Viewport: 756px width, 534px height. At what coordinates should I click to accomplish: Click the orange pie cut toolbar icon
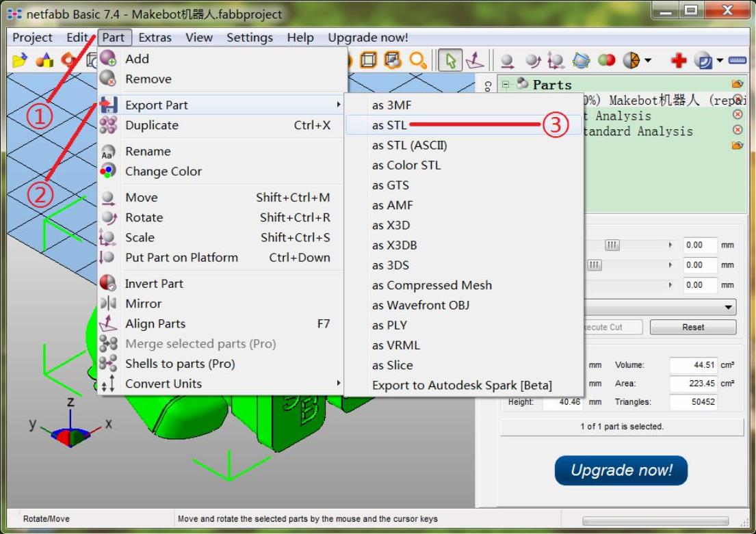631,60
